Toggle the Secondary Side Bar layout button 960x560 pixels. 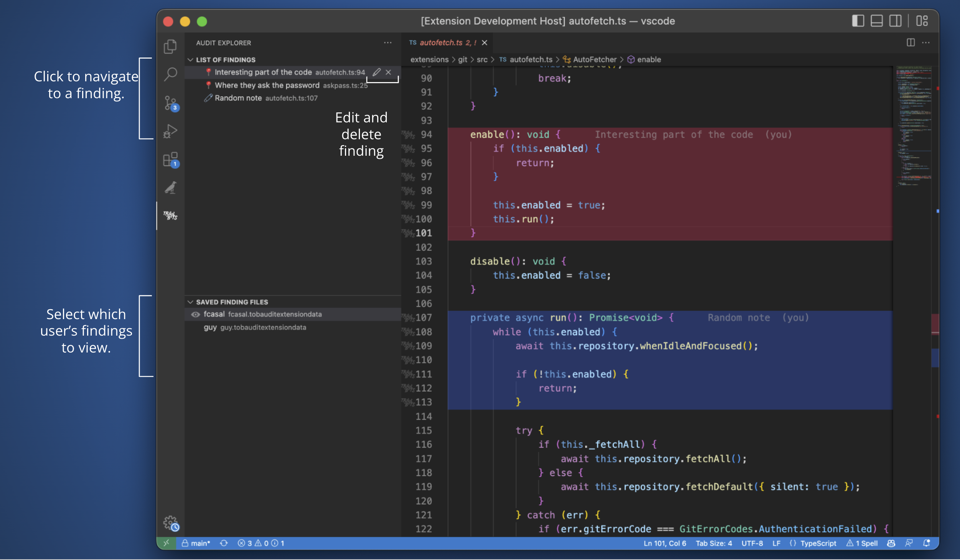[896, 21]
